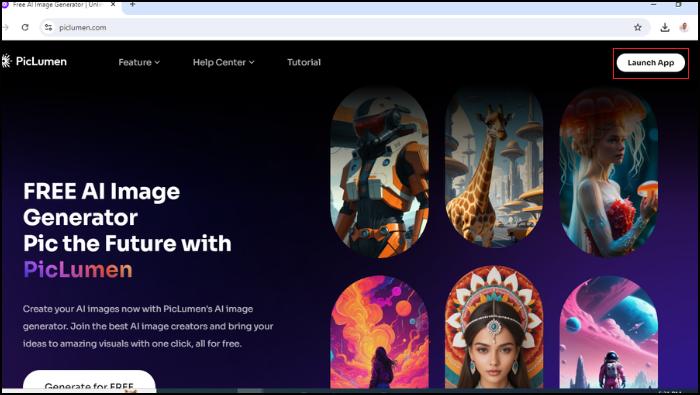Focus the piclumen.com address bar
Image resolution: width=700 pixels, height=395 pixels.
click(344, 27)
